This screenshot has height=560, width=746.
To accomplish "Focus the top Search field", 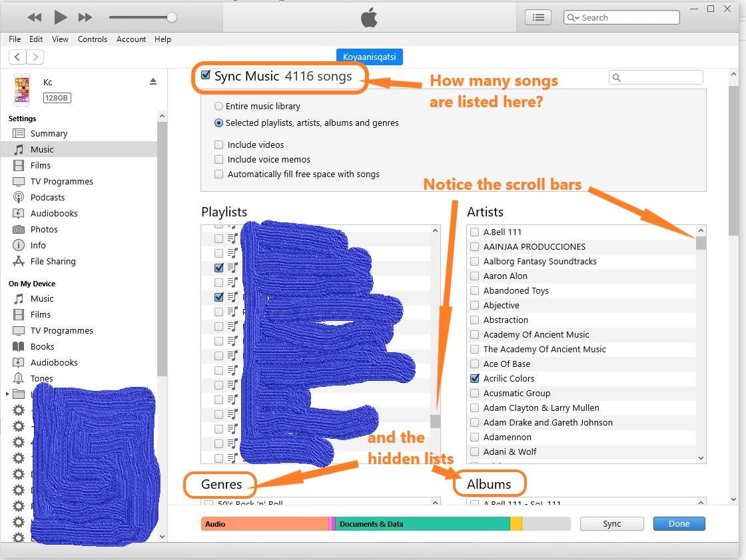I will tap(621, 17).
